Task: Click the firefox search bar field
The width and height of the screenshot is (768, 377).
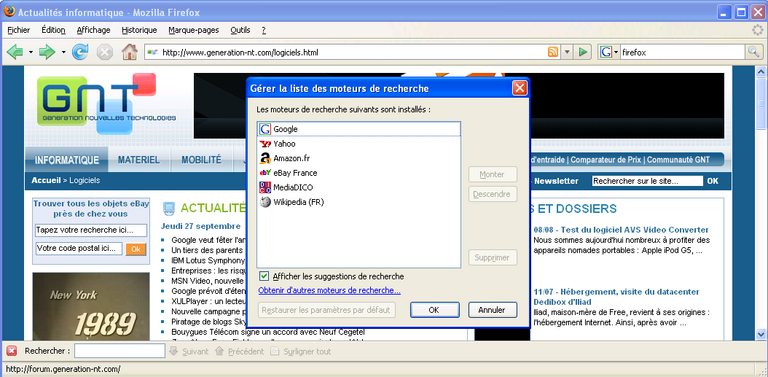Action: point(682,52)
